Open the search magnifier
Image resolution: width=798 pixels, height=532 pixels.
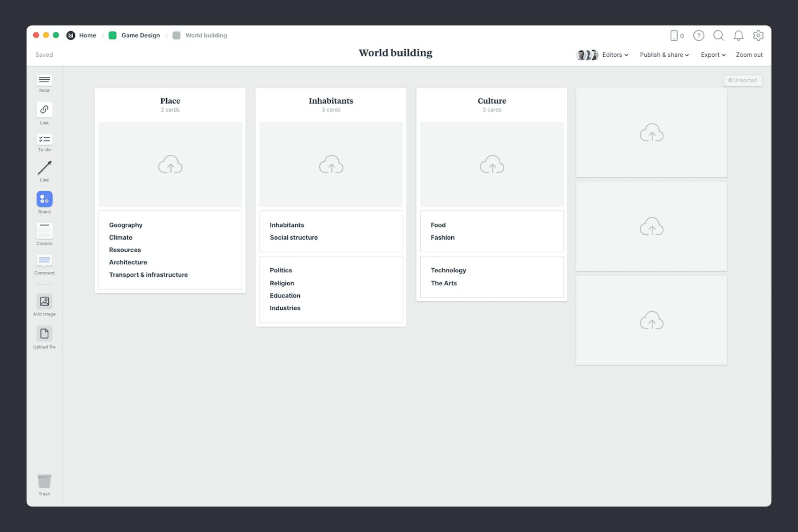(x=719, y=36)
